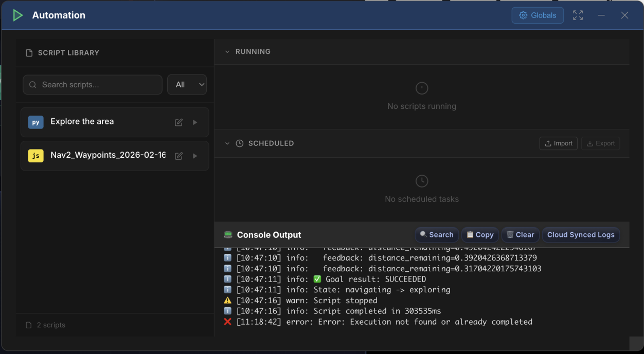Edit the Nav2_Waypoints script

(178, 156)
